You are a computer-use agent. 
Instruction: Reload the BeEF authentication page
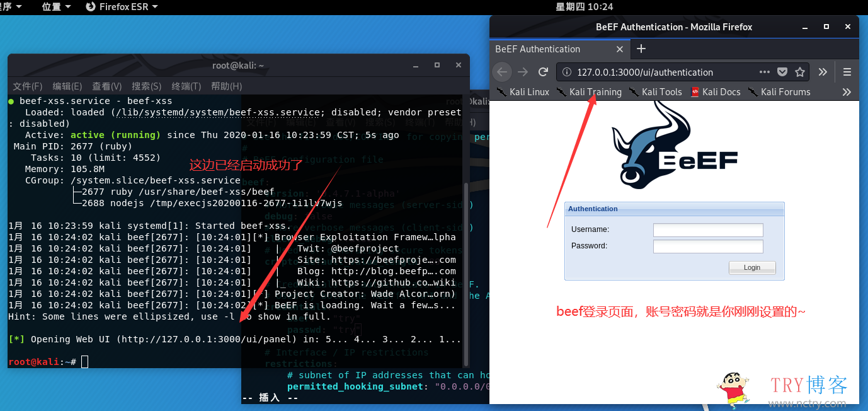[x=543, y=72]
